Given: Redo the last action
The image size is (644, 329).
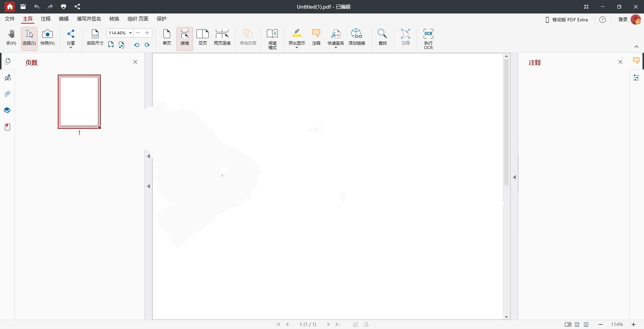Looking at the screenshot, I should [50, 6].
